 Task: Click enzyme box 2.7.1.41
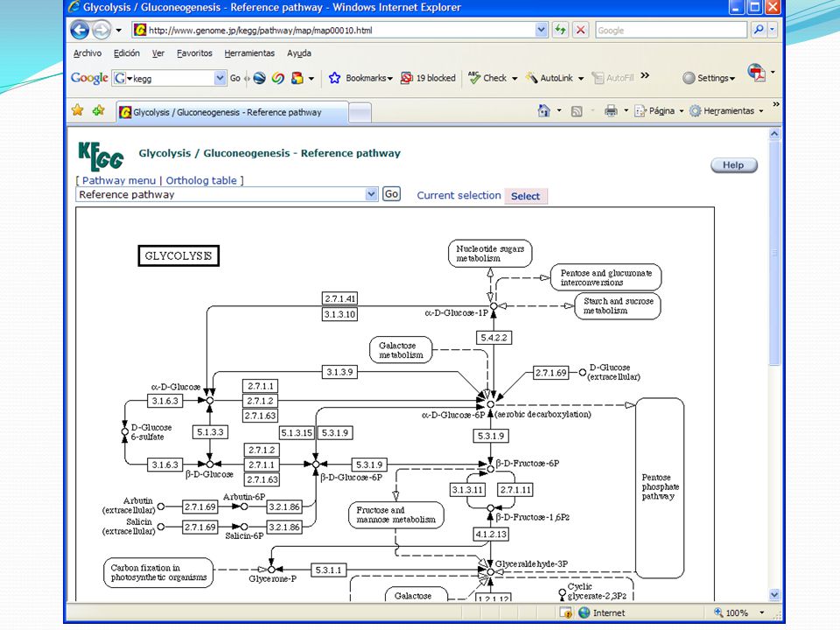339,298
